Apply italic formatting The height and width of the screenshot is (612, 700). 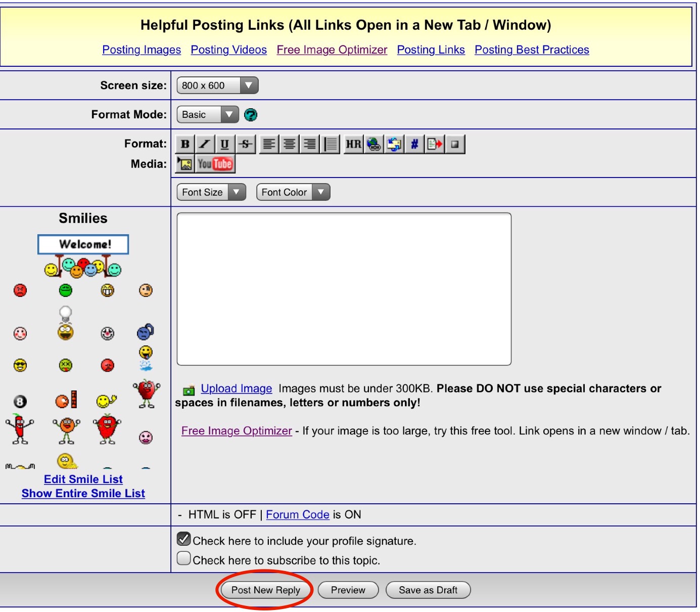coord(205,144)
